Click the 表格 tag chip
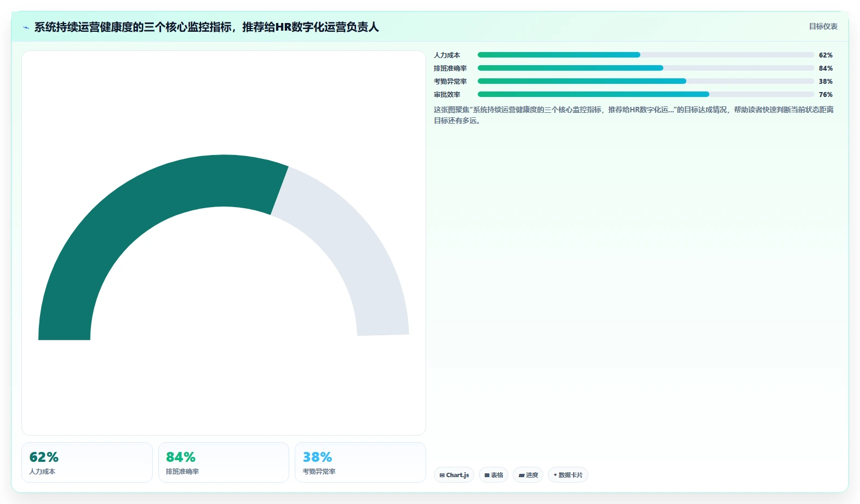Screen dimensions: 860x504 coord(494,475)
